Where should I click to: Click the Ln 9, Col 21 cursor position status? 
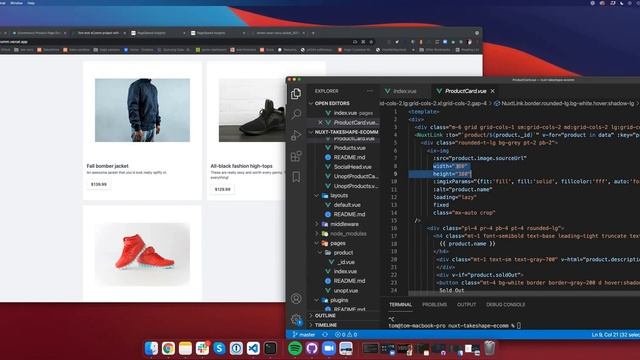[x=616, y=335]
